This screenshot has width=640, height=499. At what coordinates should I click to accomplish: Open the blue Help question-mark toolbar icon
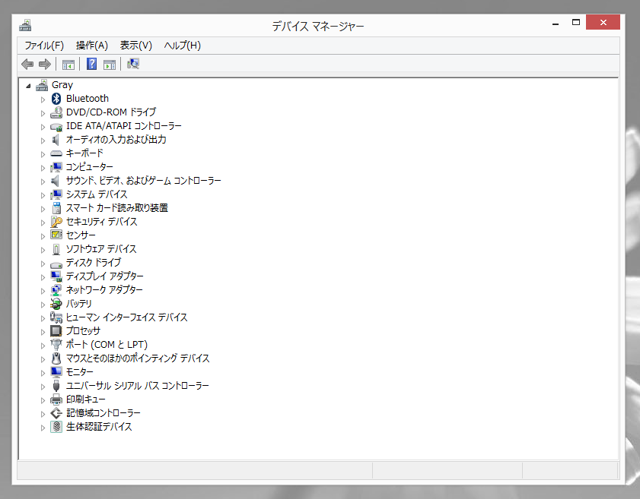[92, 64]
